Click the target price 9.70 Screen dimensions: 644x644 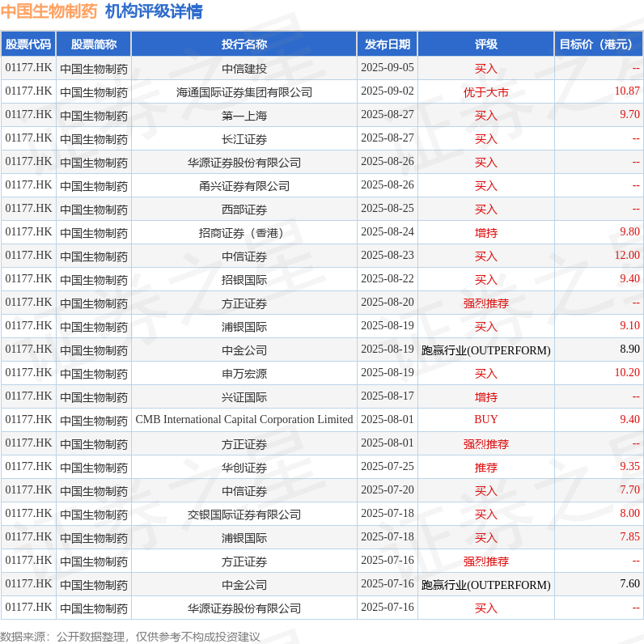[x=629, y=114]
